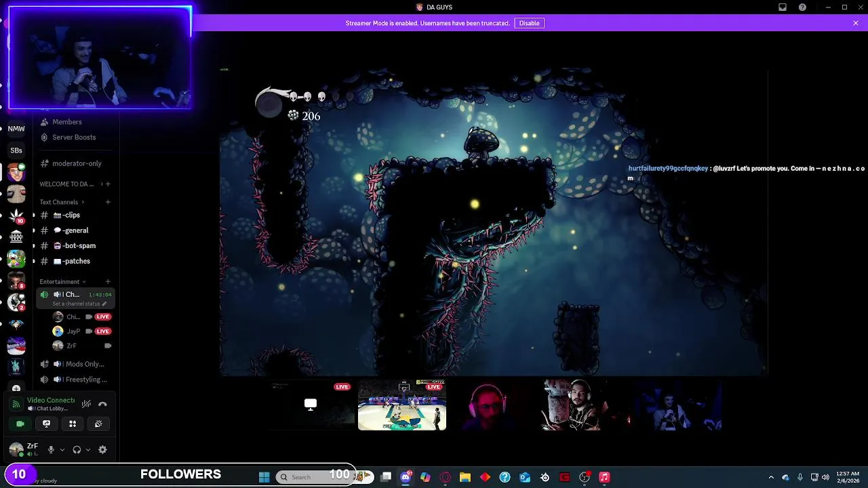Select user JayP in voice channel
868x488 pixels.
[x=81, y=331]
